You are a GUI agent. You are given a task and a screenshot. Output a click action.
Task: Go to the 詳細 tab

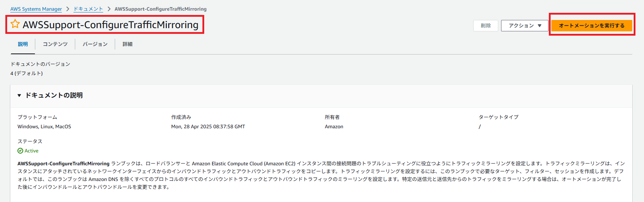tap(127, 44)
